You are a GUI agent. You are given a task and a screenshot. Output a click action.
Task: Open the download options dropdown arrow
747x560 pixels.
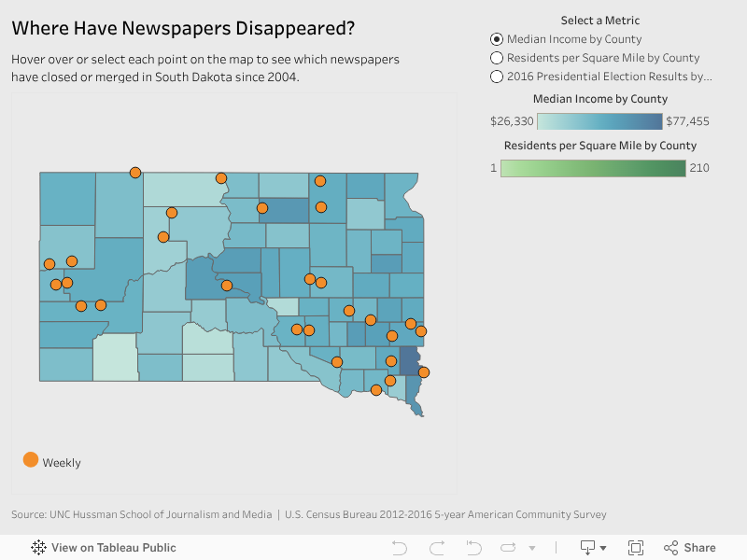pyautogui.click(x=603, y=548)
